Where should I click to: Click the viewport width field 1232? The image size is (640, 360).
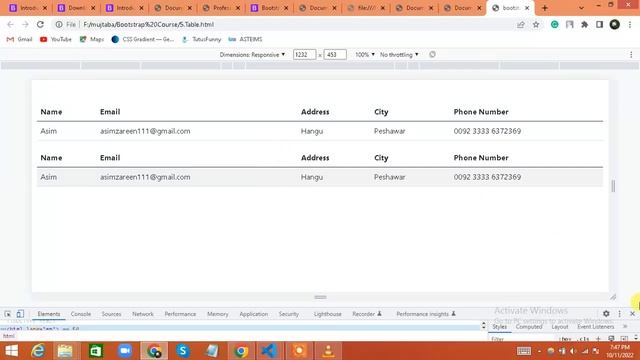(x=304, y=54)
